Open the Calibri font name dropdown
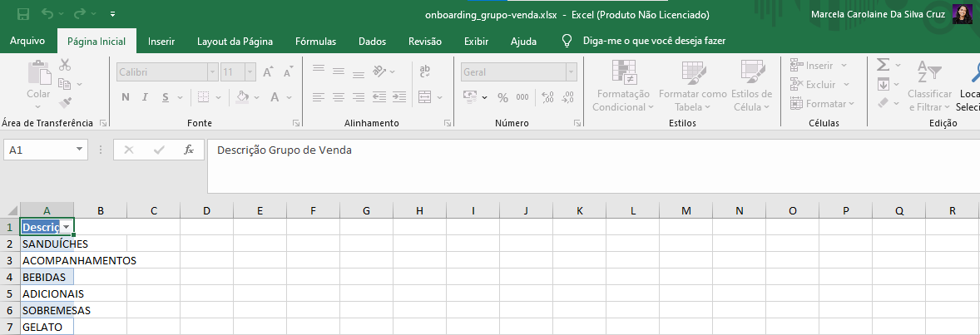 pyautogui.click(x=212, y=72)
